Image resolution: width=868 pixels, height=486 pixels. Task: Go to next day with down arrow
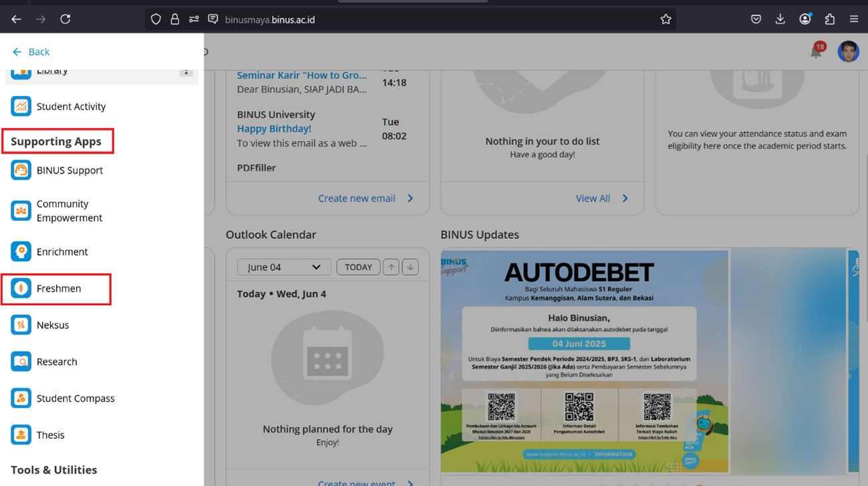tap(410, 267)
